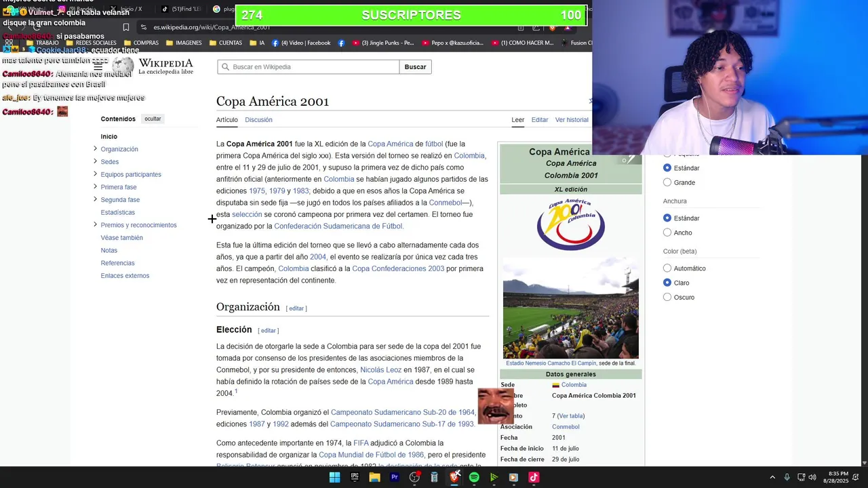Select the Estándar option just above Grande
868x488 pixels.
pos(667,168)
